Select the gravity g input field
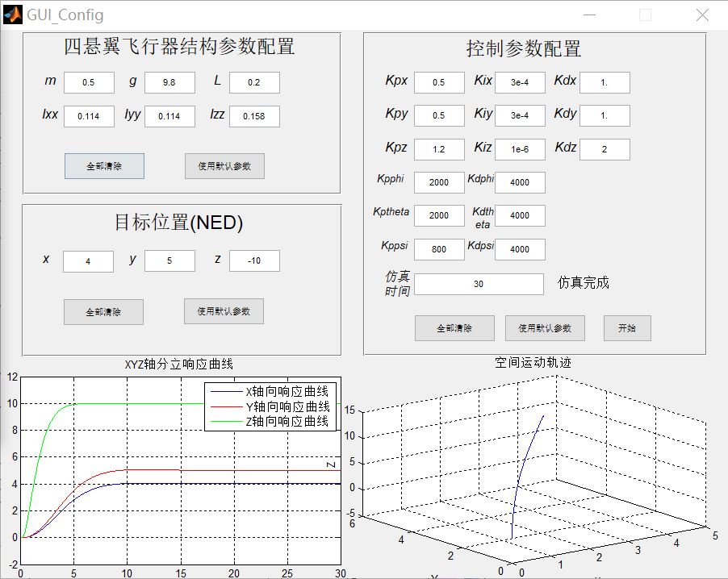Screen dimensions: 728x579 (169, 82)
